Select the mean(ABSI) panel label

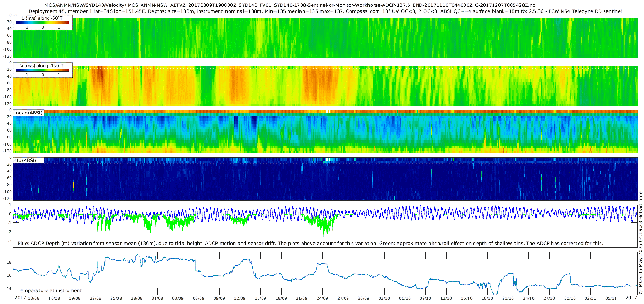(28, 113)
